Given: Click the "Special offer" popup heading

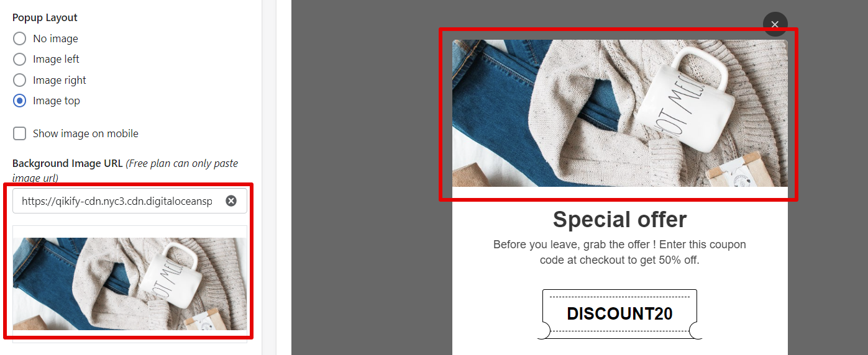Looking at the screenshot, I should click(619, 220).
